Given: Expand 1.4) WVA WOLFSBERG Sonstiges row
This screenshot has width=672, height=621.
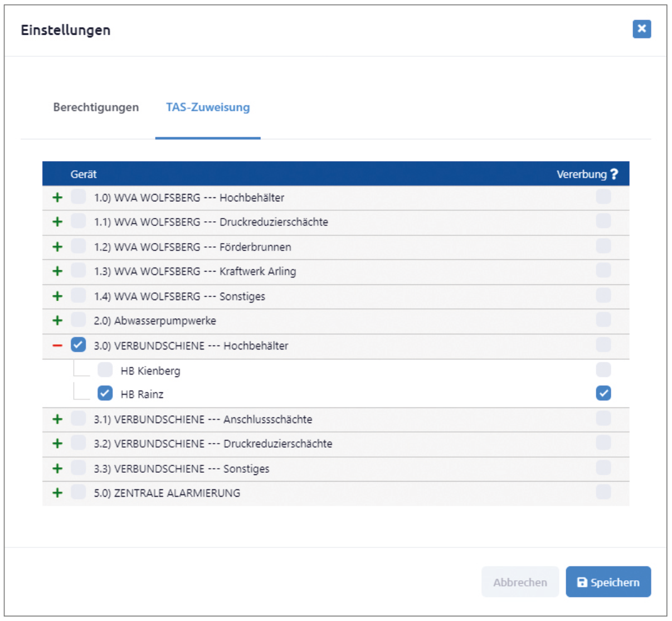Looking at the screenshot, I should click(x=57, y=296).
